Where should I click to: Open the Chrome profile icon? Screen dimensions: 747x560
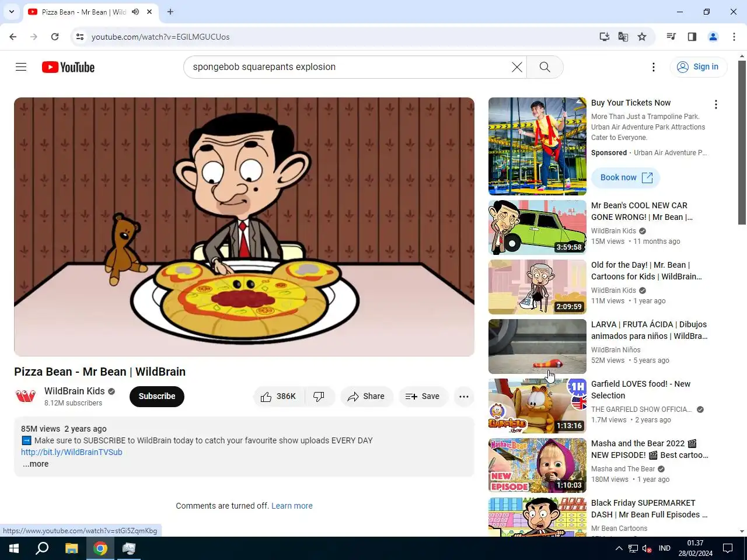click(713, 37)
